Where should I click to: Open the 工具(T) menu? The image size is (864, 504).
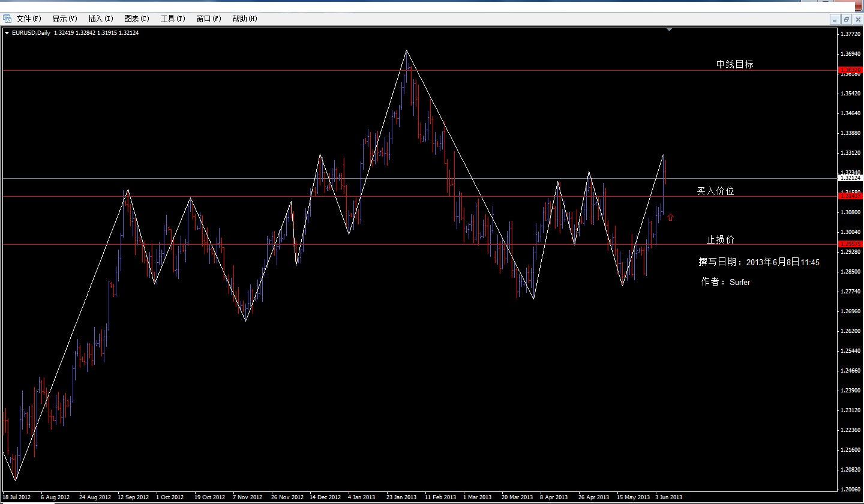click(x=173, y=19)
